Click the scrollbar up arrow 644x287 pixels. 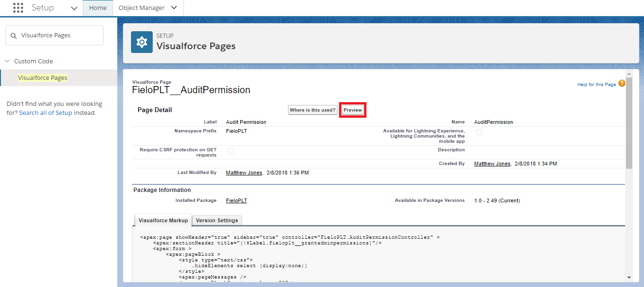coord(629,74)
